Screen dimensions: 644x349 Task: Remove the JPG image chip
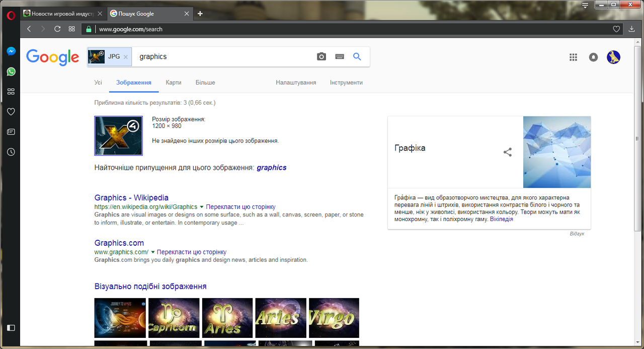[126, 57]
